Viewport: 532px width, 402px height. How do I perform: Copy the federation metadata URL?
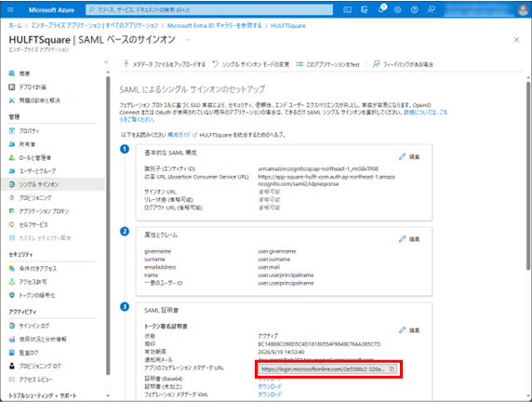click(392, 369)
